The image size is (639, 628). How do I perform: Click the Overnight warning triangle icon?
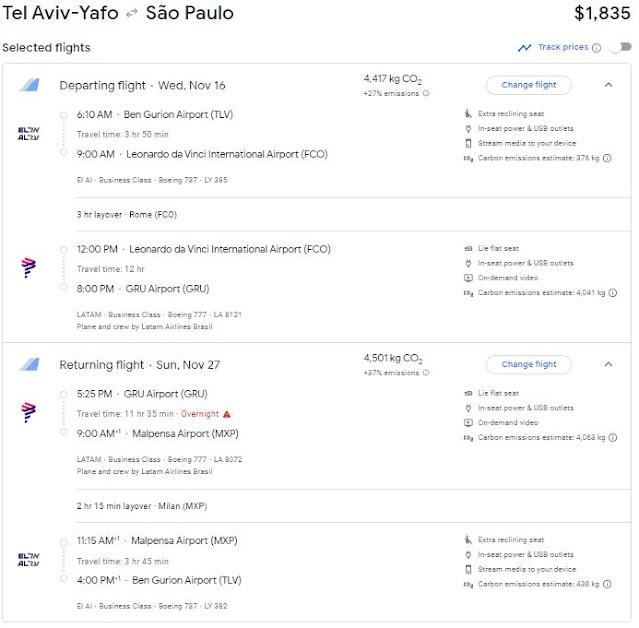click(x=227, y=414)
